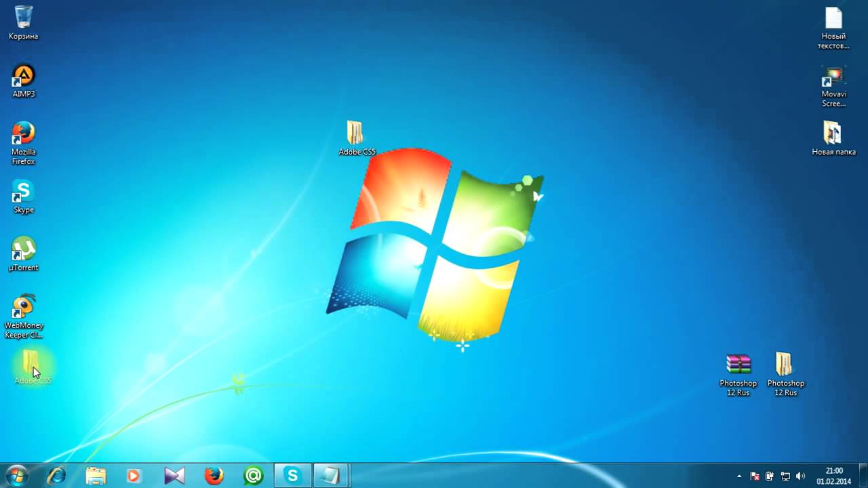Open the Action Center flag icon
The height and width of the screenshot is (488, 868).
755,476
